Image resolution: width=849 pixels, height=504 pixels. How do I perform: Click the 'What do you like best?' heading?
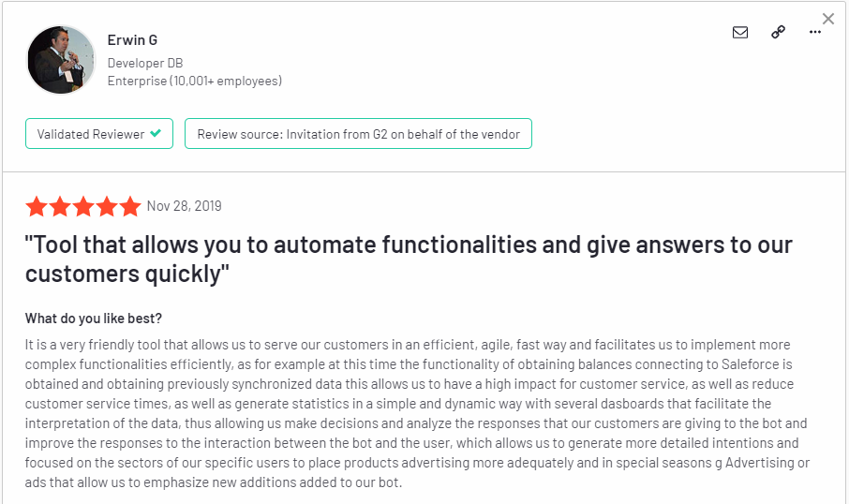(x=94, y=319)
